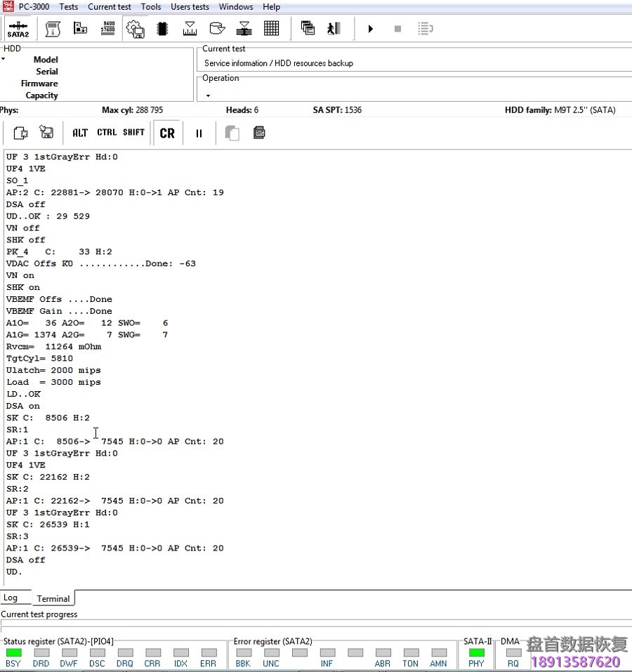Click the grid table toolbar icon
The height and width of the screenshot is (672, 632).
pos(271,29)
